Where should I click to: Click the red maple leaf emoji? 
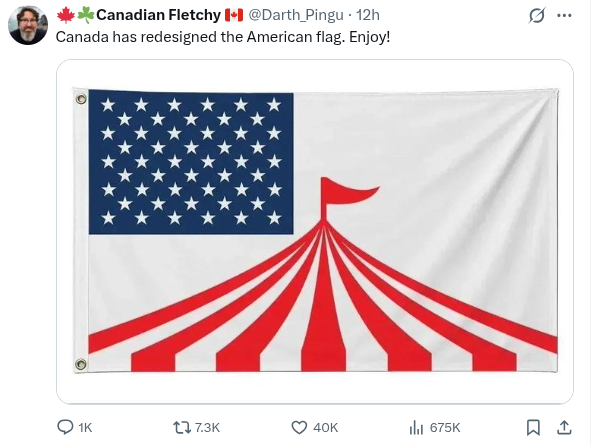tap(66, 15)
